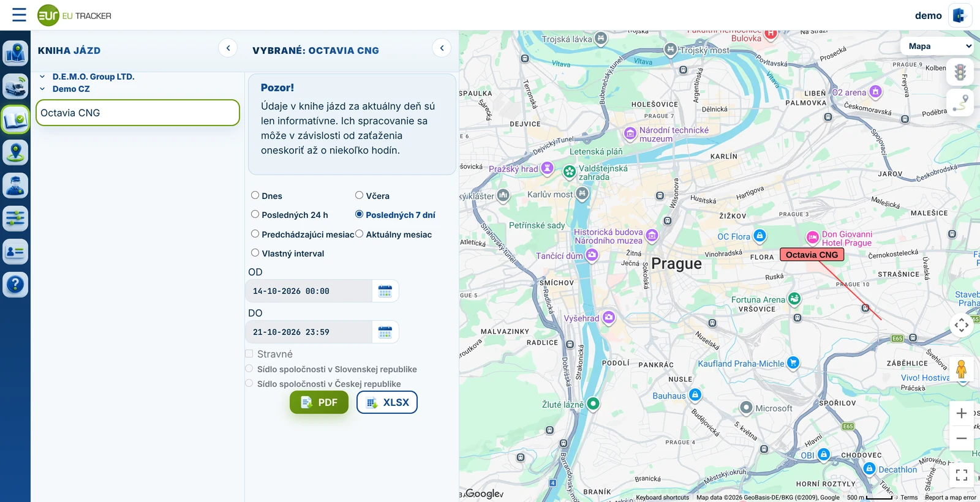This screenshot has width=980, height=502.
Task: Collapse the Kniha jázd panel chevron
Action: (x=228, y=48)
